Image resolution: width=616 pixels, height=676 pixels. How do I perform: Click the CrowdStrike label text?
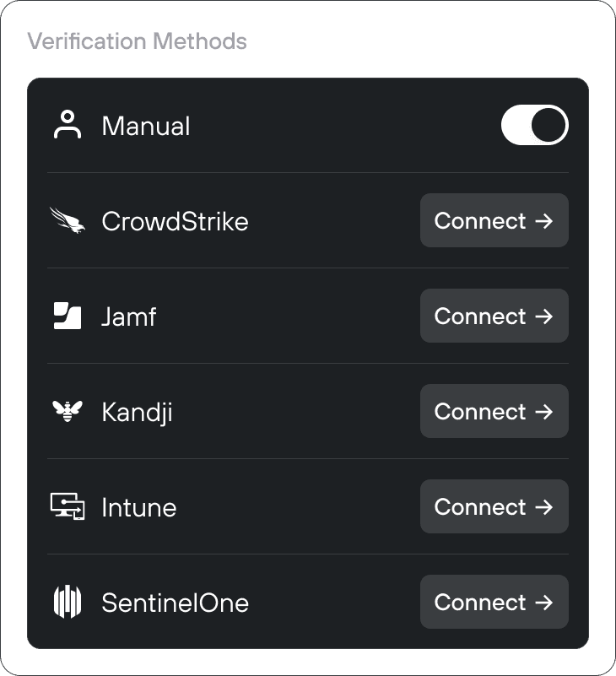(x=175, y=220)
